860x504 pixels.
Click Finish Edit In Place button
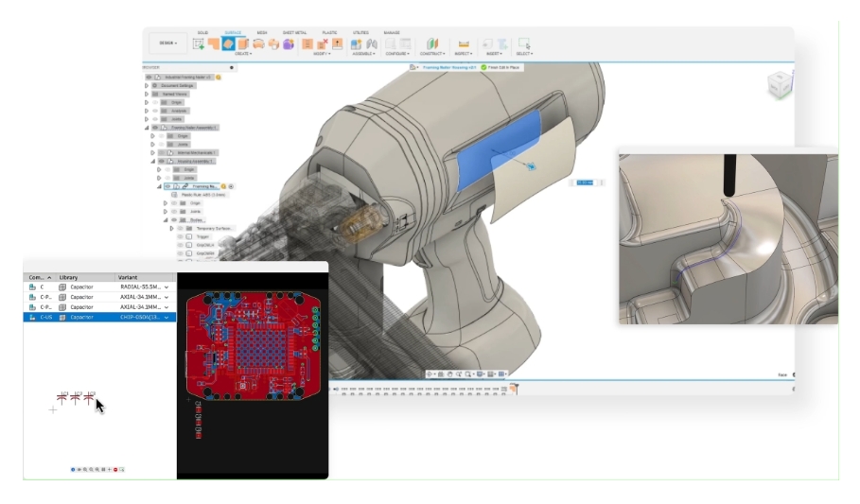(x=500, y=67)
